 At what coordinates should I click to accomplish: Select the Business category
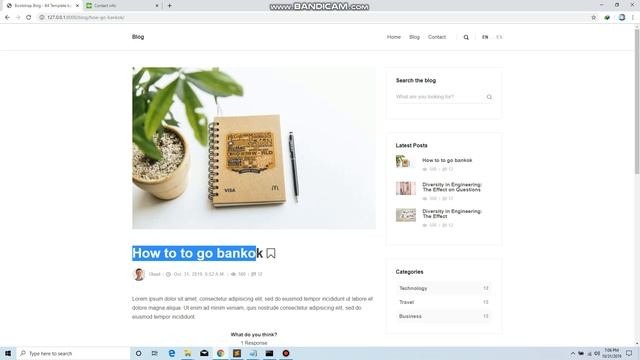(443, 316)
